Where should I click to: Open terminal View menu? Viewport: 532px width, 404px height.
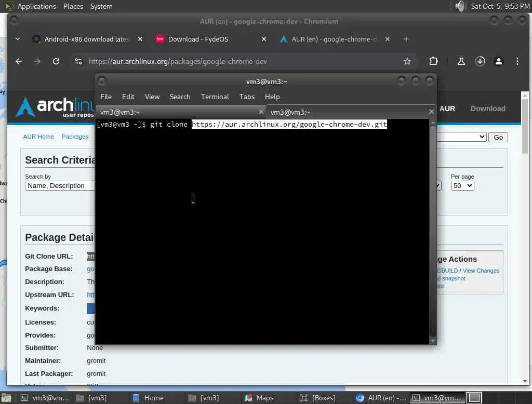[152, 97]
